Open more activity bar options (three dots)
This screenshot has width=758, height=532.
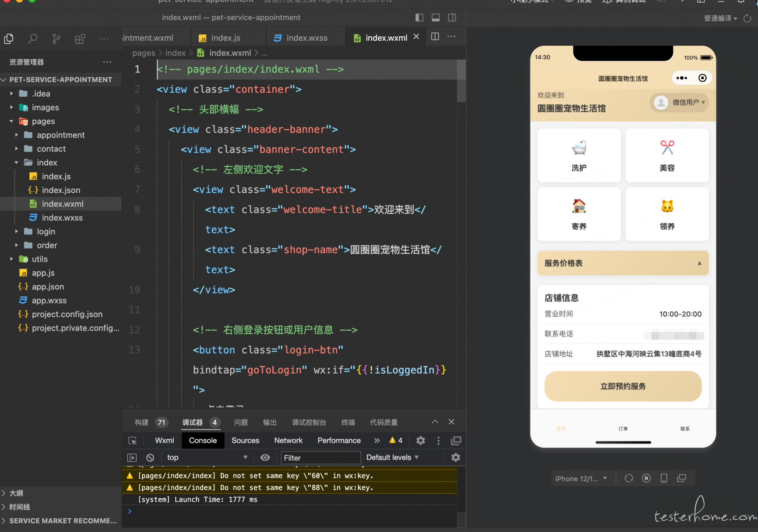104,39
